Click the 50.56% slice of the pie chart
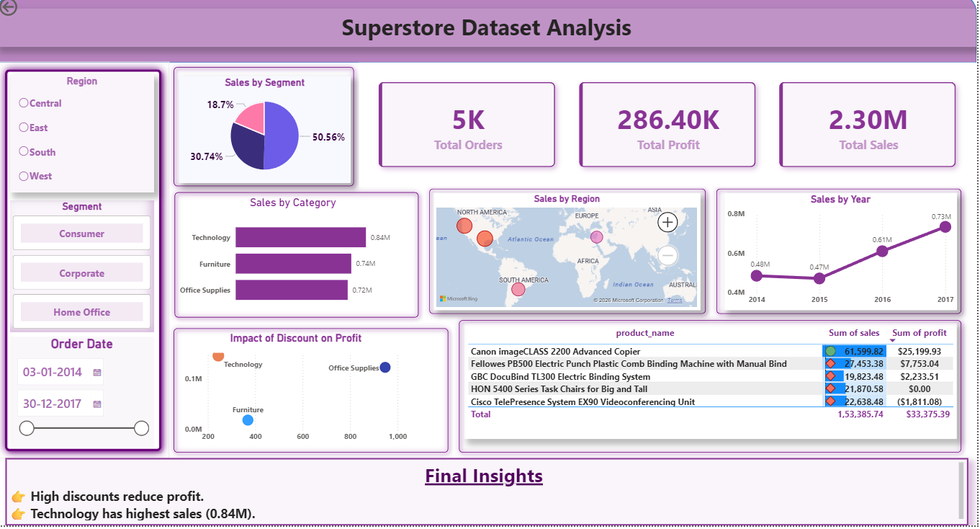980x529 pixels. point(282,135)
